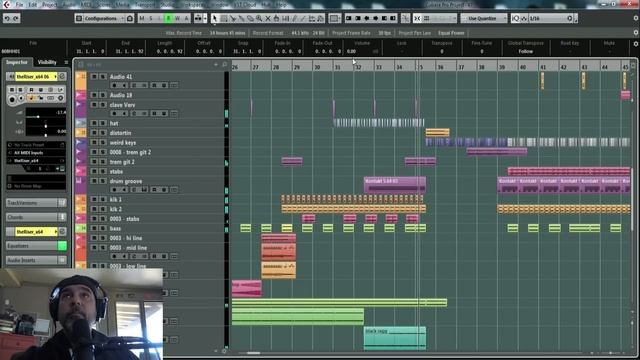
Task: Select the Split scissors tool
Action: [x=233, y=18]
